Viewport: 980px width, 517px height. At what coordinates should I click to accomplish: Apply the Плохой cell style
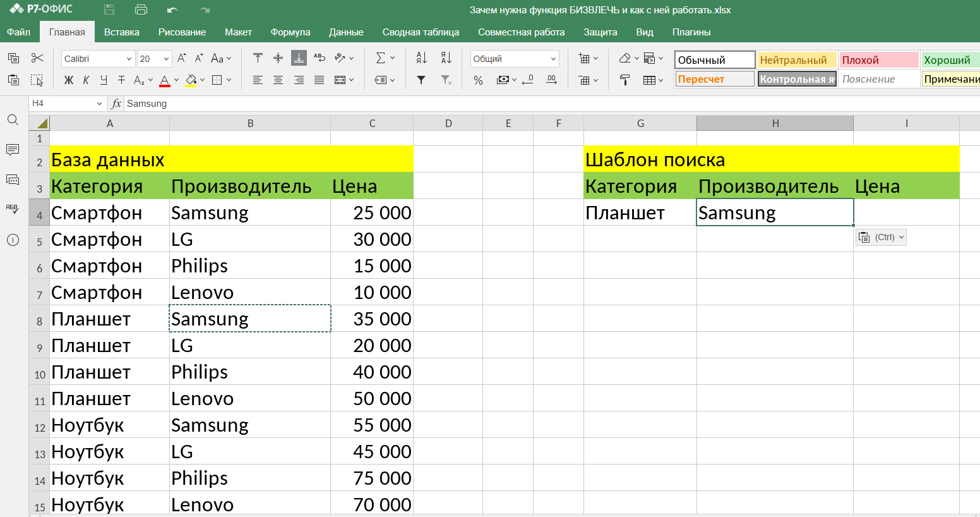point(879,60)
